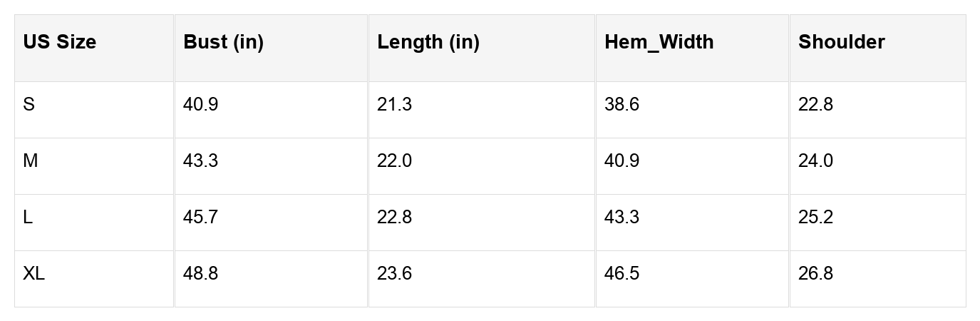
Task: Click the Bust (in) column header
Action: [x=223, y=42]
